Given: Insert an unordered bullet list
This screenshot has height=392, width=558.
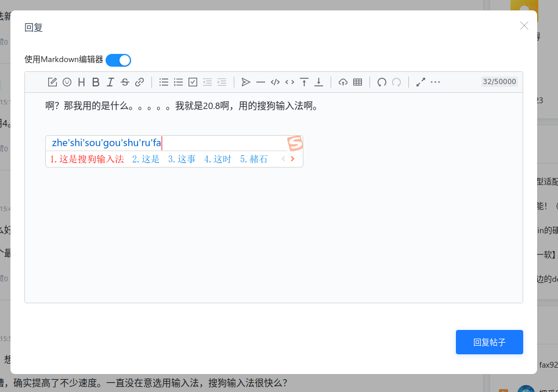Looking at the screenshot, I should pyautogui.click(x=164, y=82).
